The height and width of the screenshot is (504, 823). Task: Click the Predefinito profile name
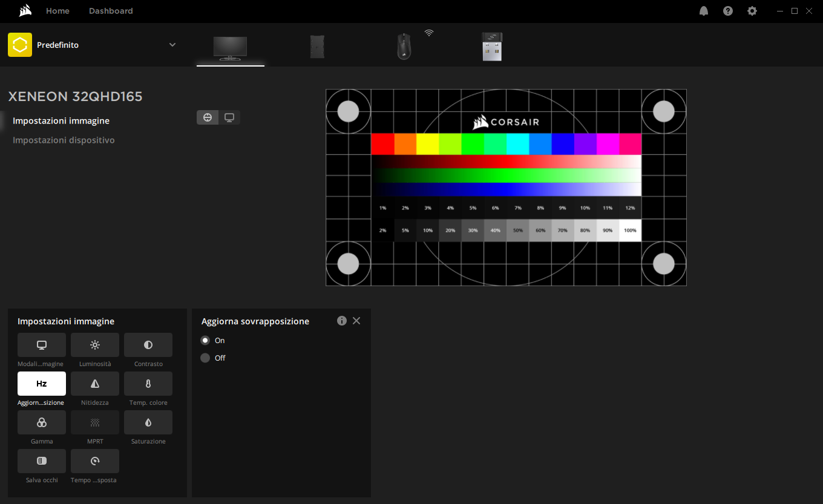(57, 45)
